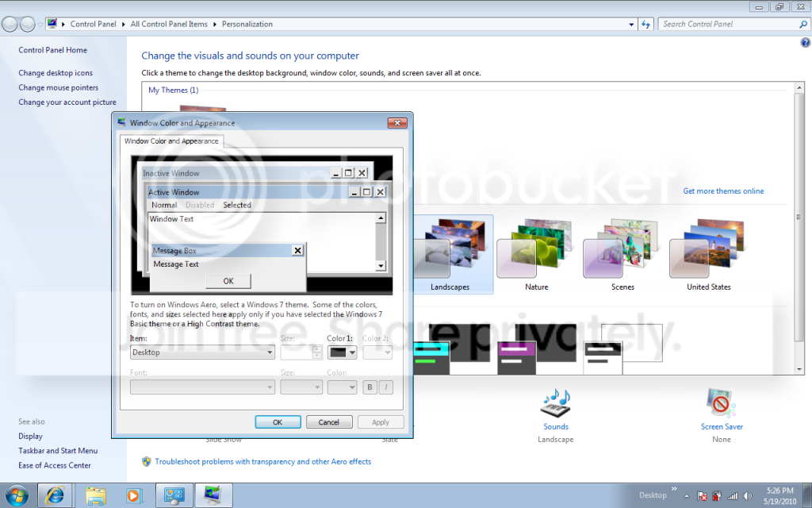Click the refresh button in address bar

[645, 25]
